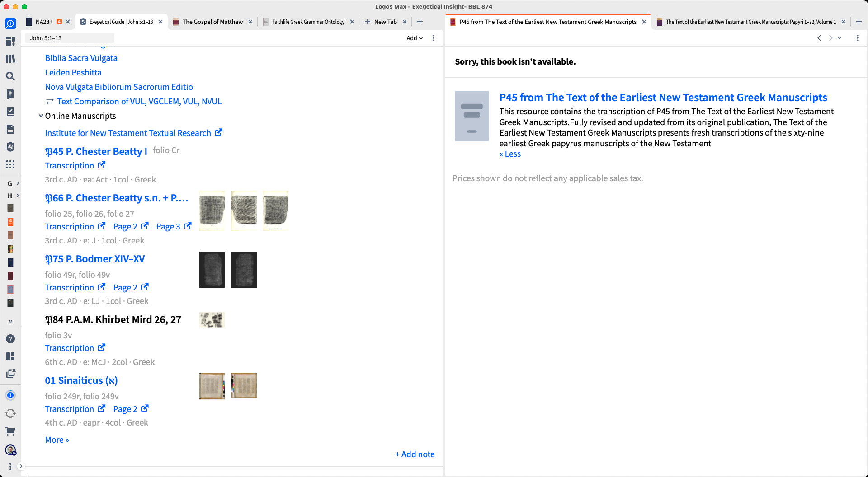
Task: Open Transcription link under 𝔓84 Khirbet Mird
Action: [75, 348]
